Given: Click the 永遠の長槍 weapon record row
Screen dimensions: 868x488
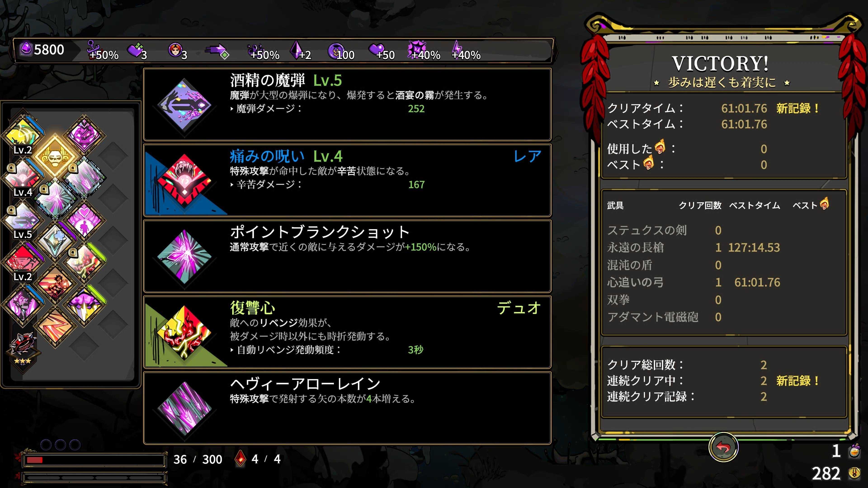Looking at the screenshot, I should coord(724,248).
